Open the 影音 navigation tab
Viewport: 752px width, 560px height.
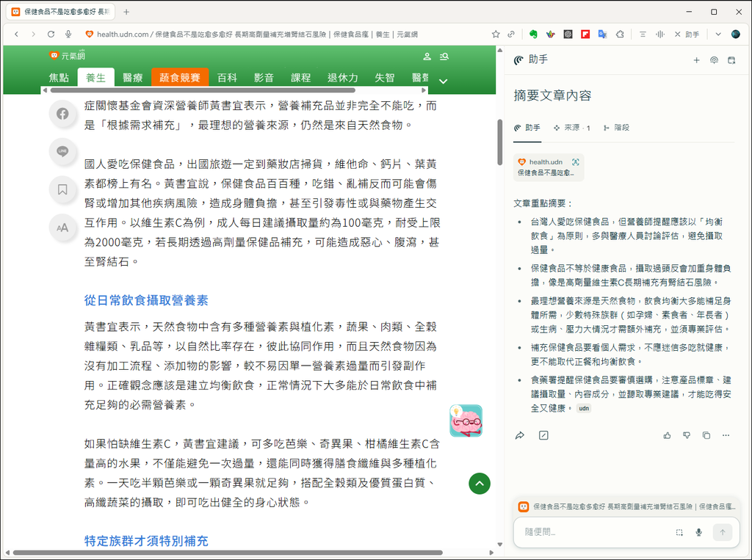[264, 78]
